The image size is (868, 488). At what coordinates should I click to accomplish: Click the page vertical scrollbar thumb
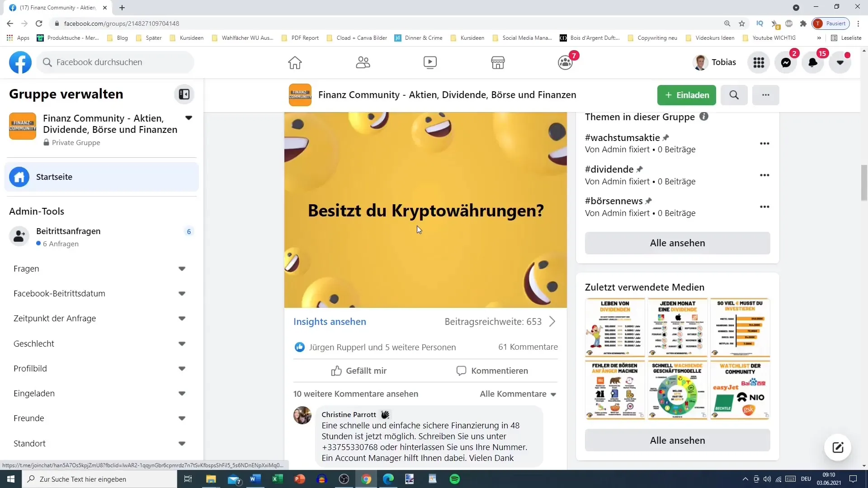pyautogui.click(x=864, y=183)
